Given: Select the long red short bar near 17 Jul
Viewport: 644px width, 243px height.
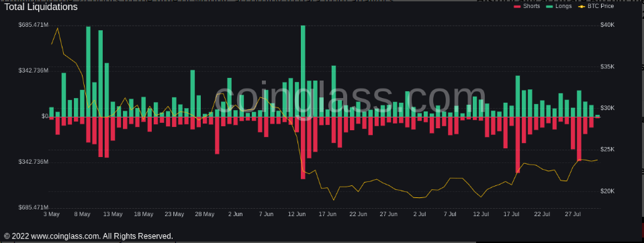Looking at the screenshot, I should tap(518, 145).
